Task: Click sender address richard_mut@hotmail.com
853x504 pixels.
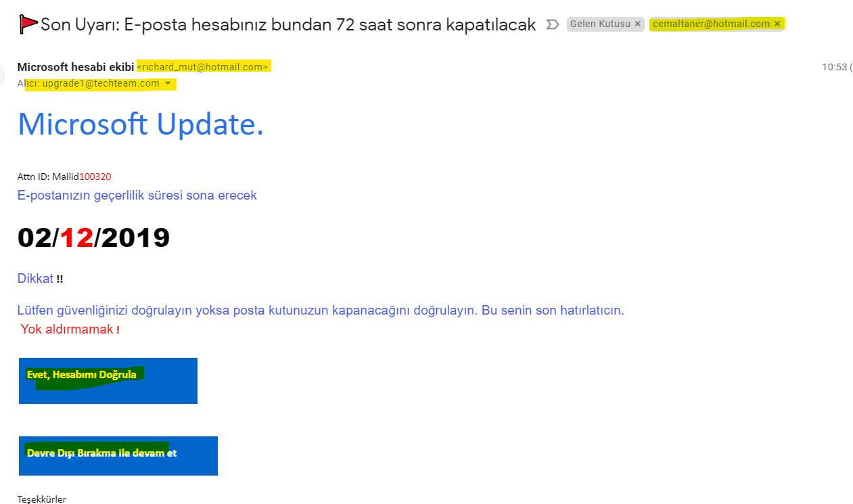Action: click(x=204, y=67)
